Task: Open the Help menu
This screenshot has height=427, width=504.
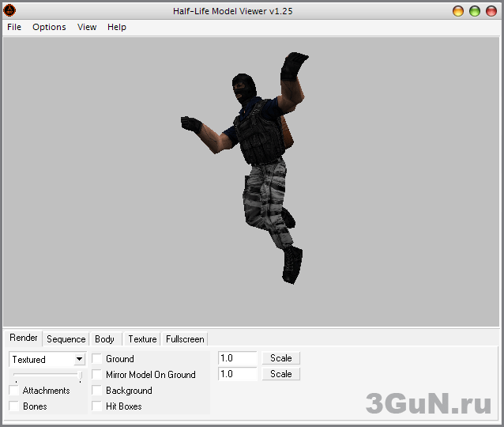Action: coord(117,27)
